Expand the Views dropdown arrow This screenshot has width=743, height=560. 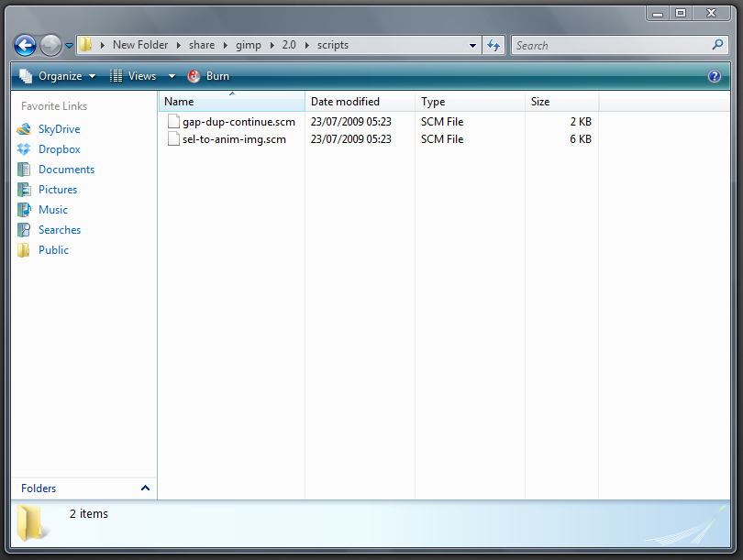(171, 76)
